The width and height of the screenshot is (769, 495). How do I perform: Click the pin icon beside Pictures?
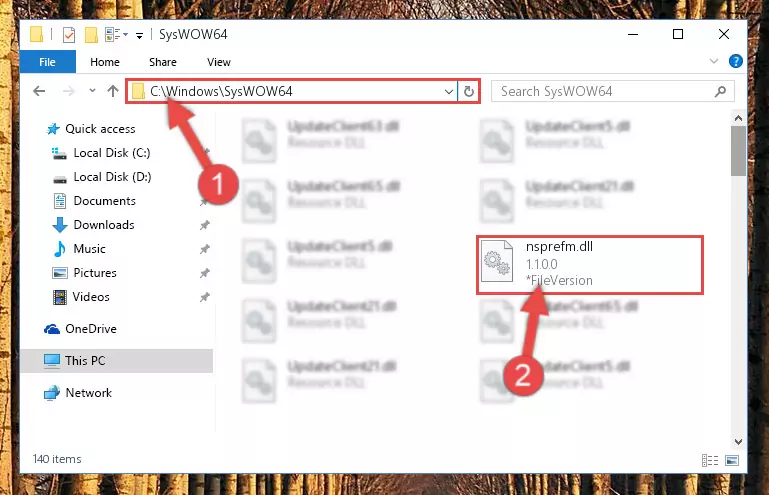[205, 273]
